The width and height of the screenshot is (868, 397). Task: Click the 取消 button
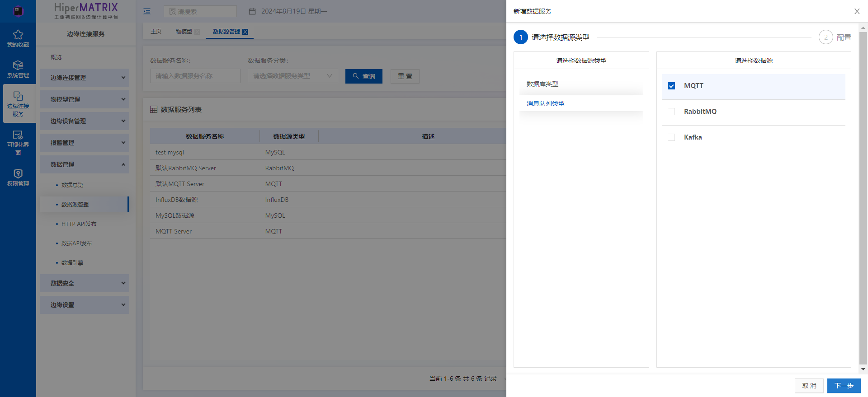[x=809, y=386]
